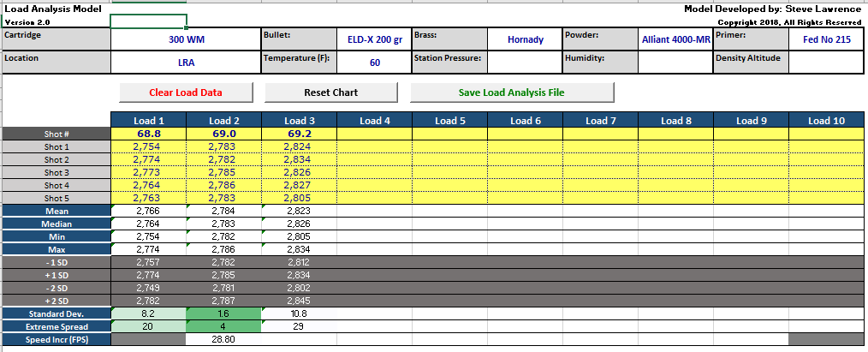Select the Location value LRA
The height and width of the screenshot is (352, 868).
pyautogui.click(x=186, y=63)
